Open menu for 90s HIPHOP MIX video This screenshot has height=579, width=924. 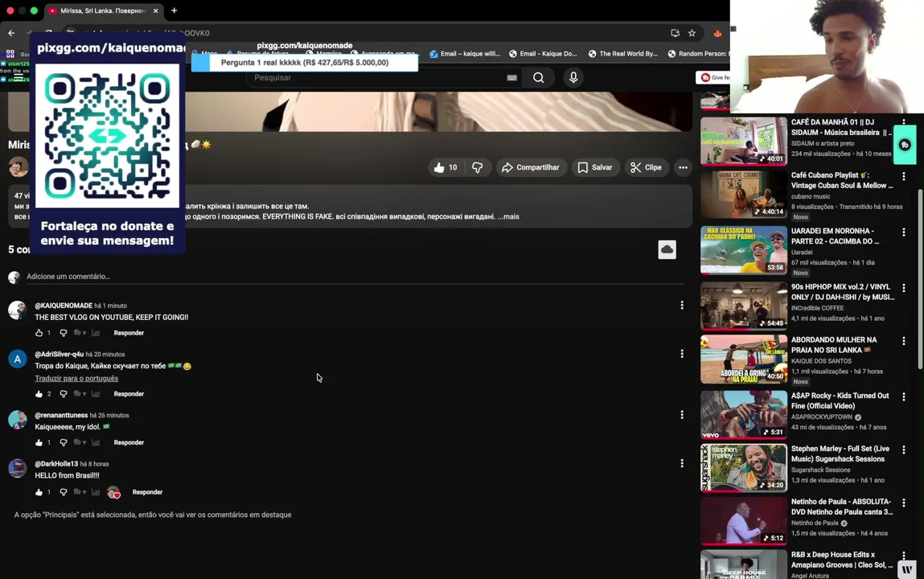(903, 288)
